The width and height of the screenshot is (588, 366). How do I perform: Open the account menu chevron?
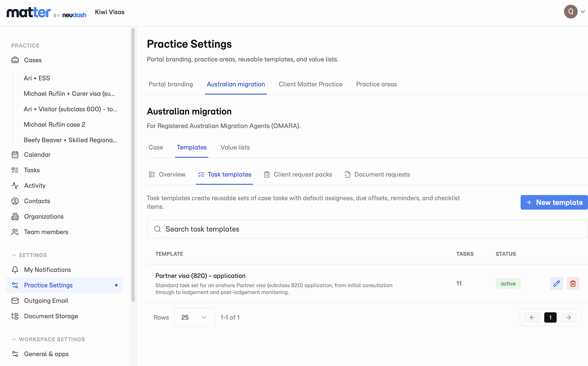[x=583, y=12]
